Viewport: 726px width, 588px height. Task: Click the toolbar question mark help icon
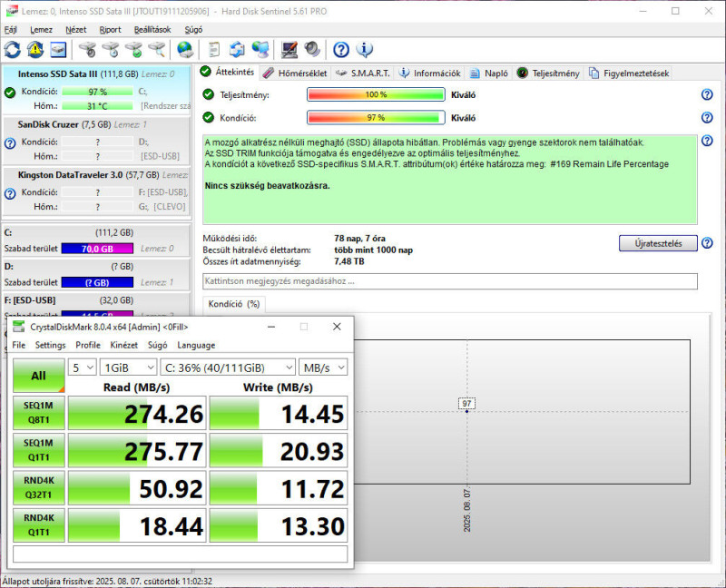341,49
